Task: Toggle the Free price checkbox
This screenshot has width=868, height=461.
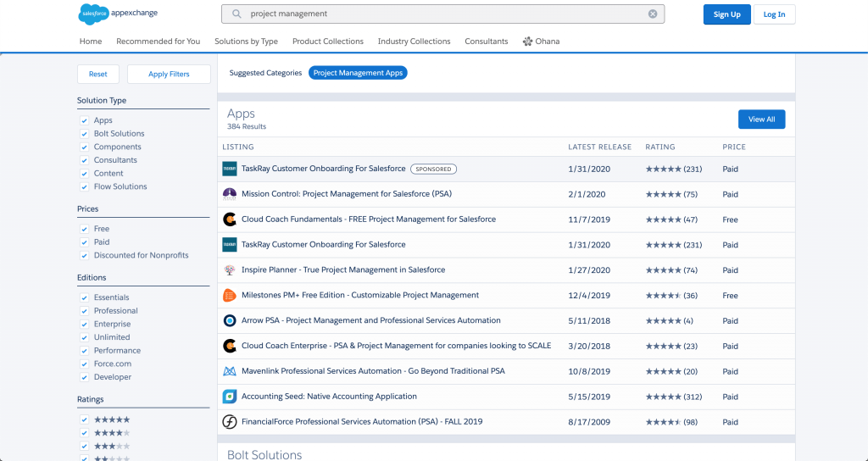Action: [84, 229]
